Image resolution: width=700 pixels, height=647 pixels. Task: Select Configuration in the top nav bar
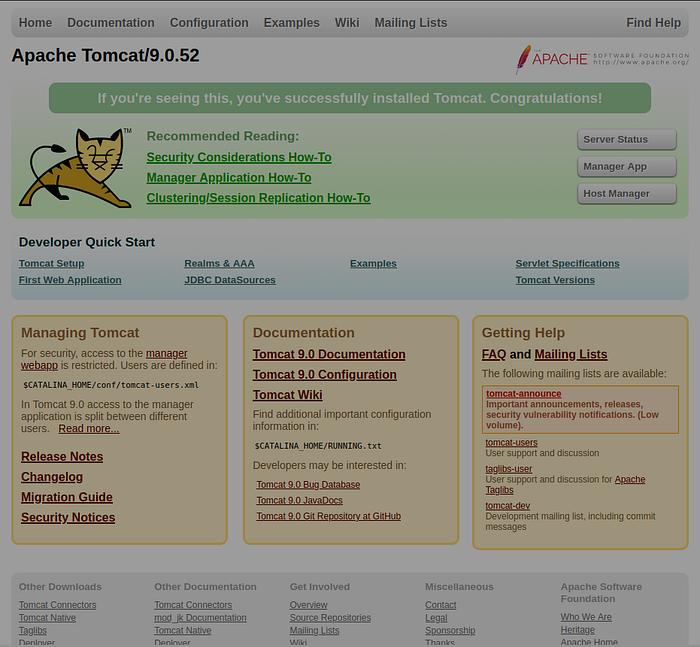pyautogui.click(x=209, y=23)
